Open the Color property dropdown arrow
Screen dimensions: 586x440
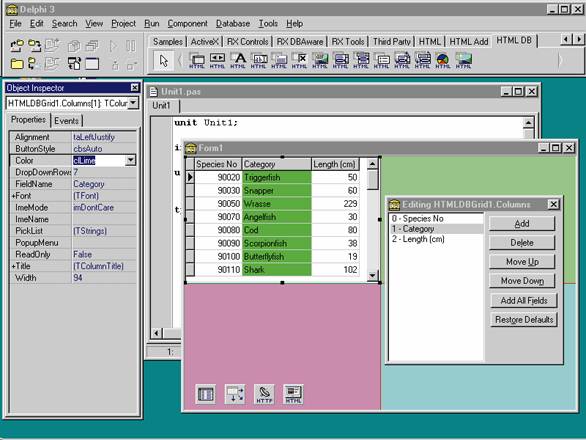[x=130, y=160]
